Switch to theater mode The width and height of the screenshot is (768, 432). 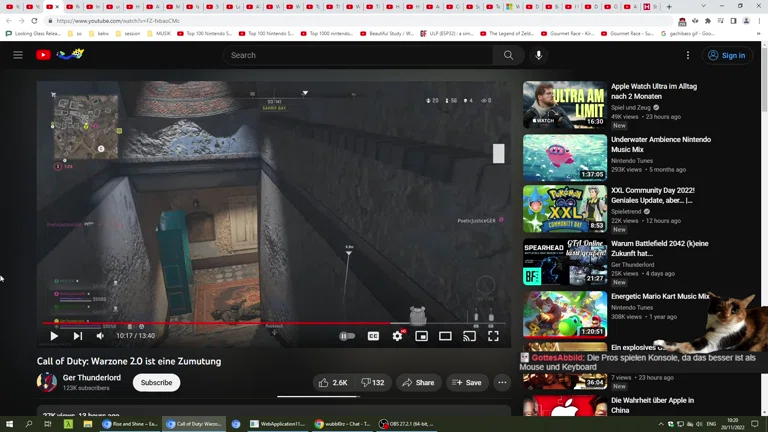click(x=445, y=336)
